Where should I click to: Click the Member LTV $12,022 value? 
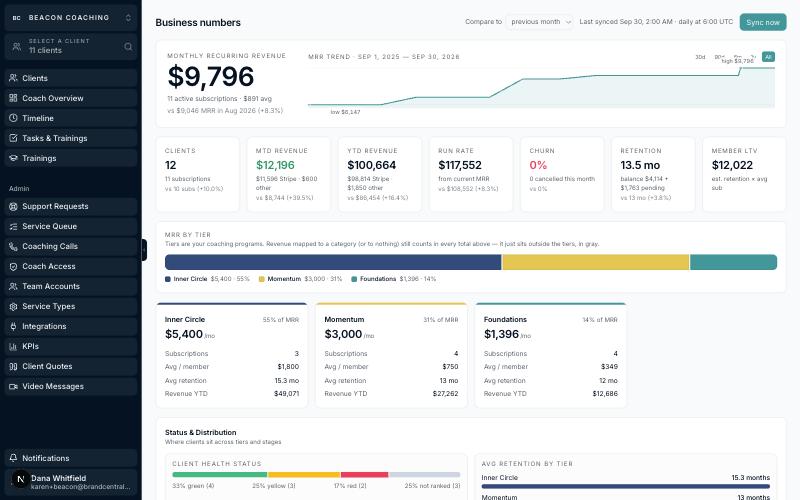tap(732, 165)
